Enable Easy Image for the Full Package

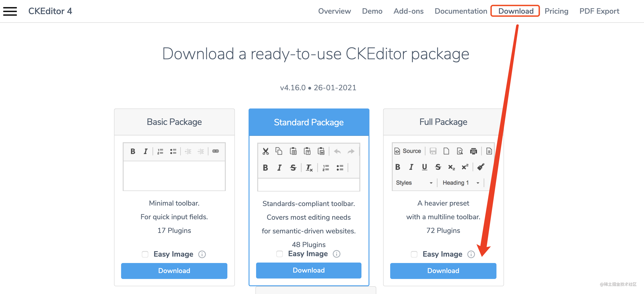pyautogui.click(x=414, y=254)
